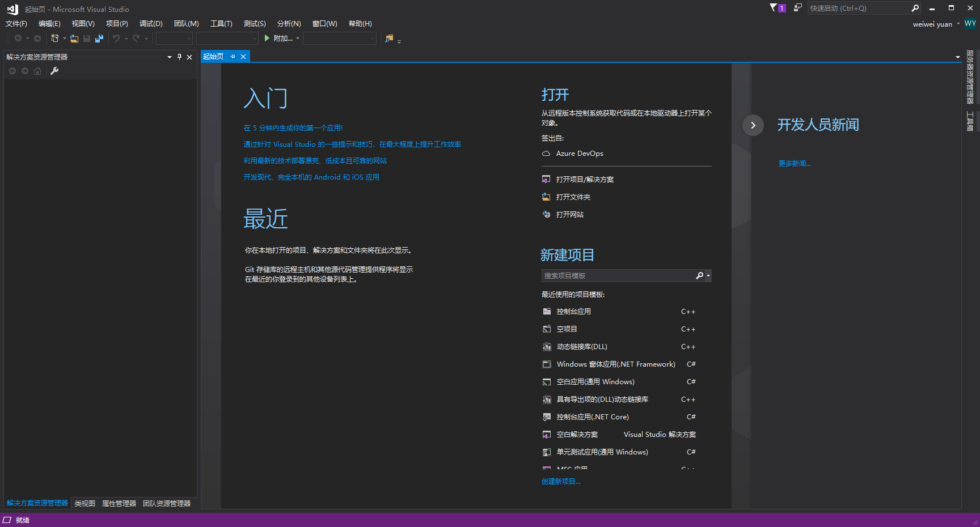Click the Quick Launch magnifier icon
980x527 pixels.
(915, 8)
